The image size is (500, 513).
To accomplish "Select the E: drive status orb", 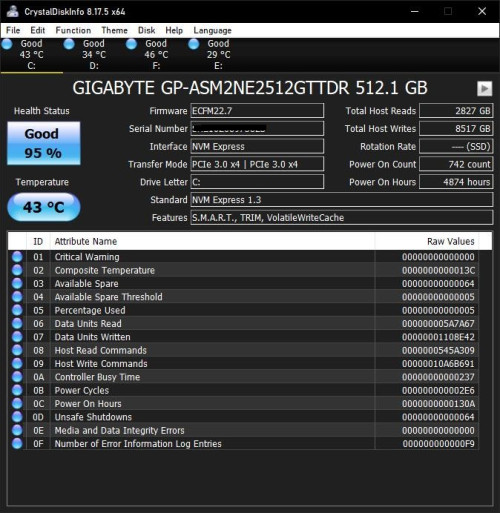I will click(194, 44).
